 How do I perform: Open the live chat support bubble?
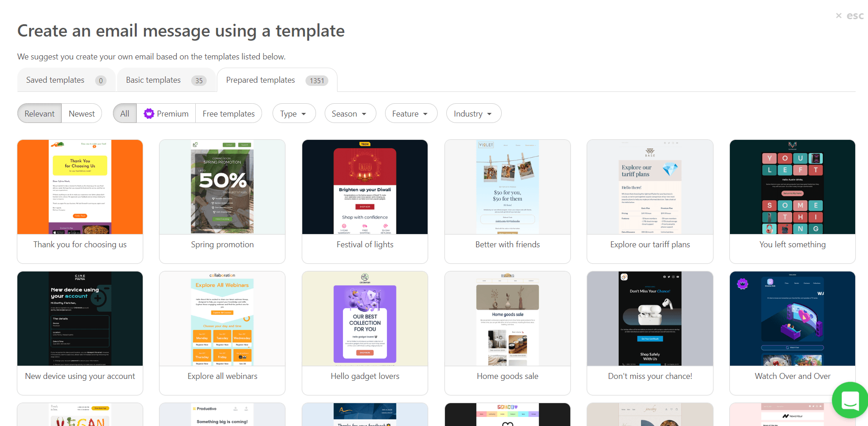pos(849,400)
